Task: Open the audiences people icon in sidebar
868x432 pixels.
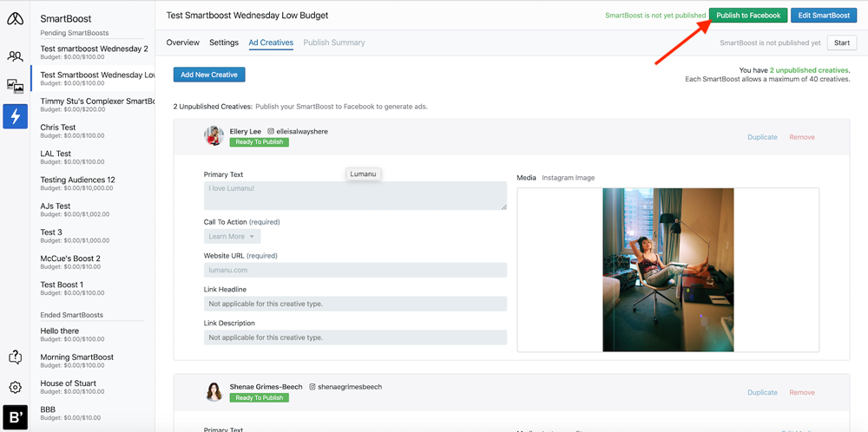Action: coord(15,56)
